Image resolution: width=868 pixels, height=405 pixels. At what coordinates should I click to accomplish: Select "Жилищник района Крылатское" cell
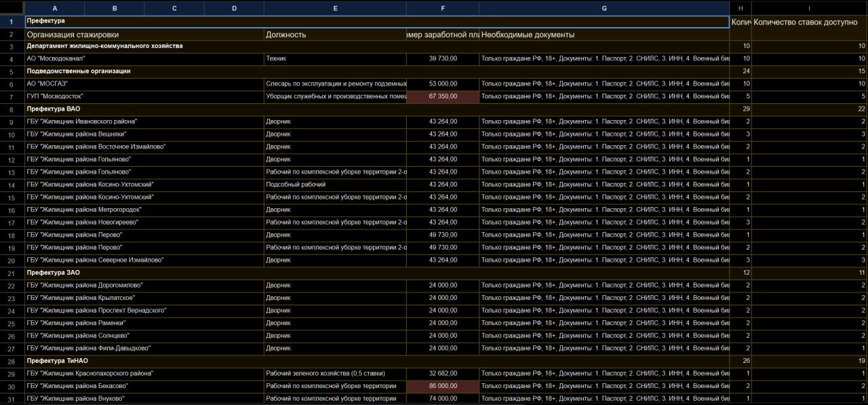pyautogui.click(x=144, y=298)
